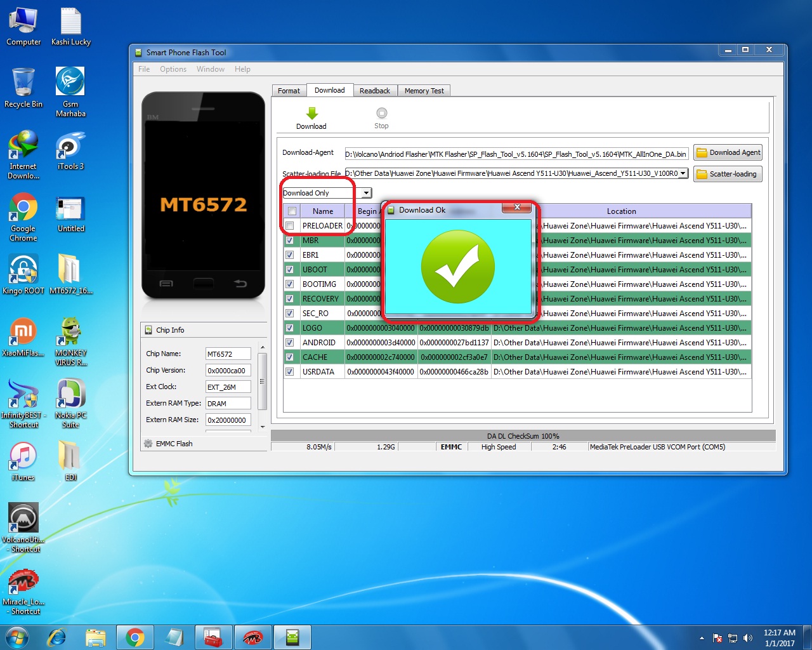
Task: Select the Miracle Loader Shortcut icon
Action: click(23, 592)
